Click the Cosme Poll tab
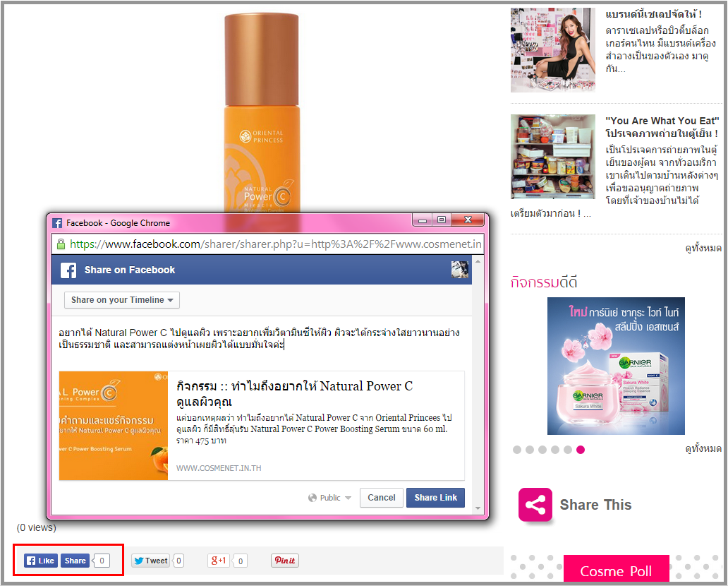 (x=616, y=569)
